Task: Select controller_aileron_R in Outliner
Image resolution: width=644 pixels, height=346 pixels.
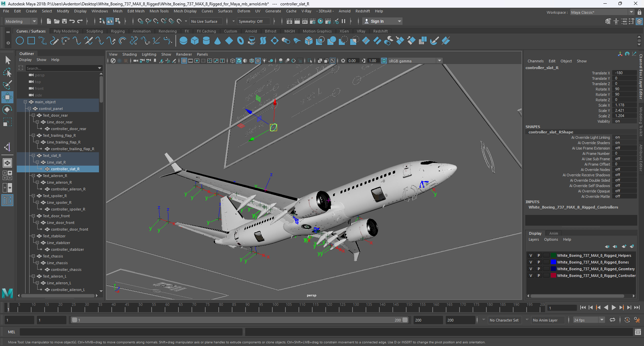Action: [68, 189]
